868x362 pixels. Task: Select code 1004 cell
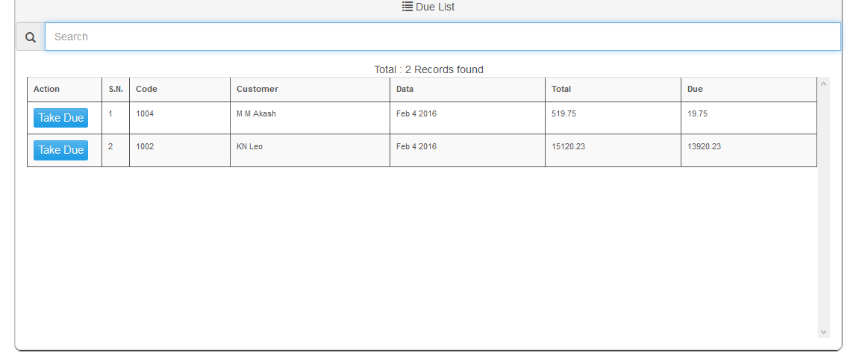coord(145,114)
